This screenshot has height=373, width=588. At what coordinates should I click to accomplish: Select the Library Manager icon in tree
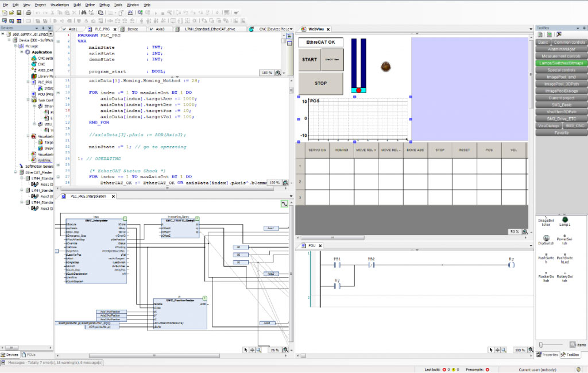(34, 76)
